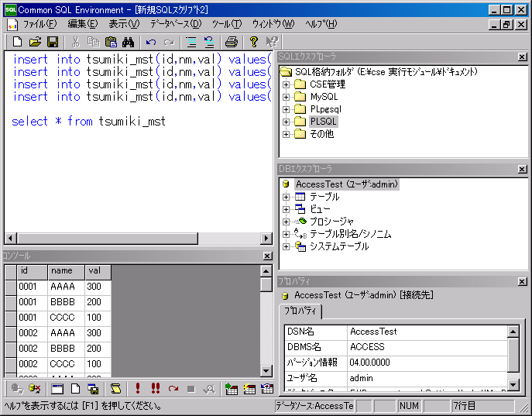
Task: Click properties grid scrollbar up arrow
Action: (x=513, y=332)
